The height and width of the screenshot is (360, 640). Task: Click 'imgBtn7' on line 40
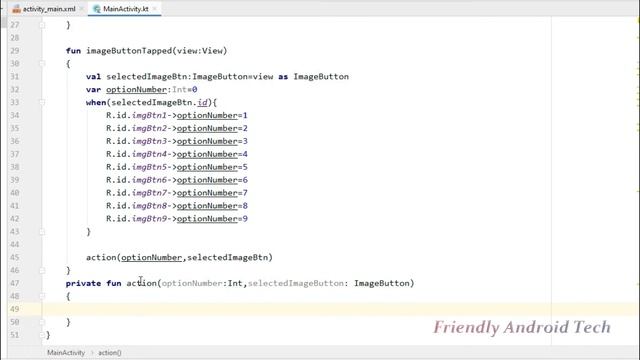(149, 193)
